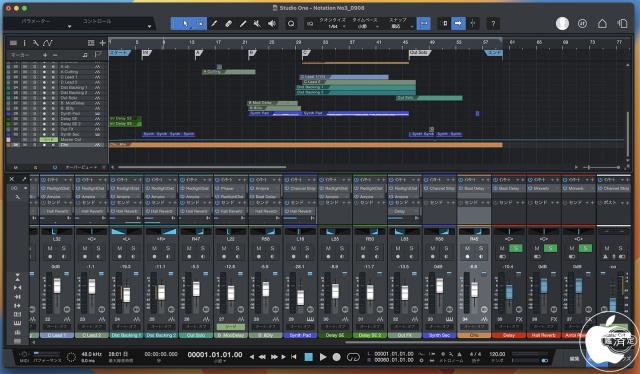
Task: Click the Quantize Q button
Action: (291, 24)
